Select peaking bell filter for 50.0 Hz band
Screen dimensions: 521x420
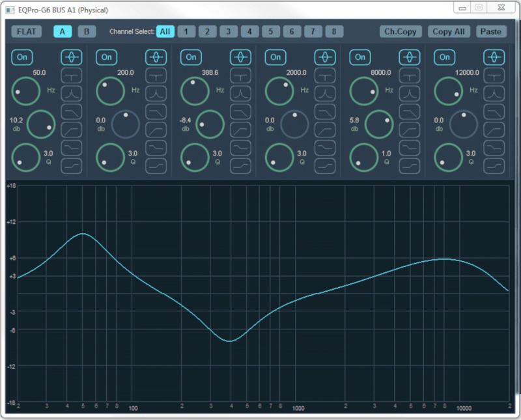(x=72, y=57)
